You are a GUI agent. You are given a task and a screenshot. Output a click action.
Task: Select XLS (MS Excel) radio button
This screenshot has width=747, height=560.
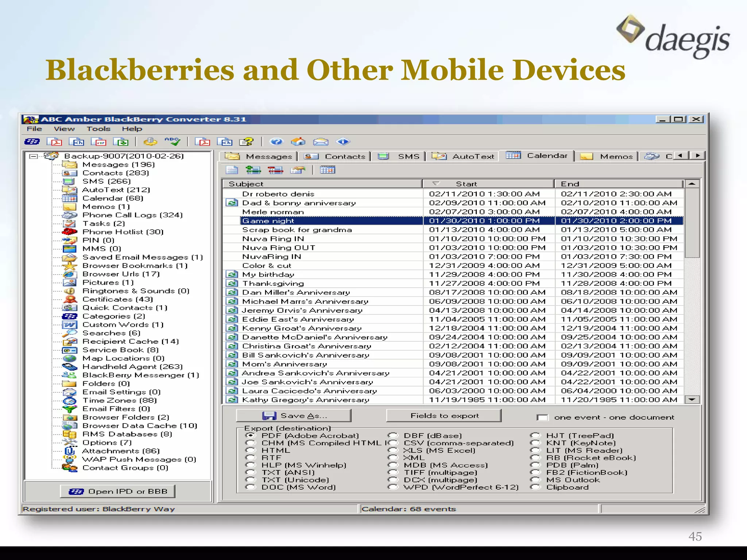pyautogui.click(x=392, y=450)
